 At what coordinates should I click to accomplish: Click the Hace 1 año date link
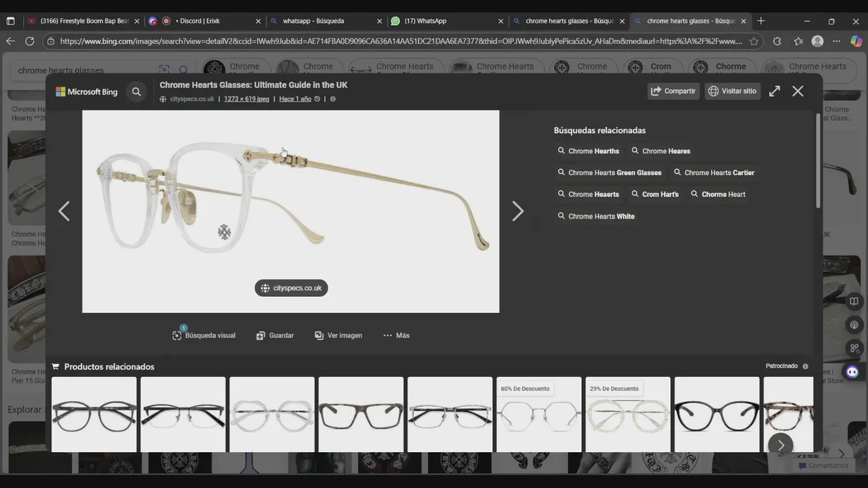point(295,99)
